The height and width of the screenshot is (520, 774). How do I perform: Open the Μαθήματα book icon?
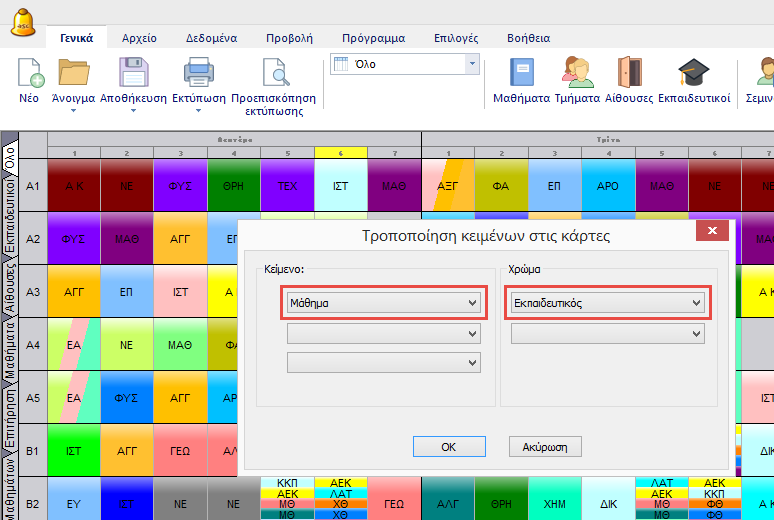(x=521, y=74)
